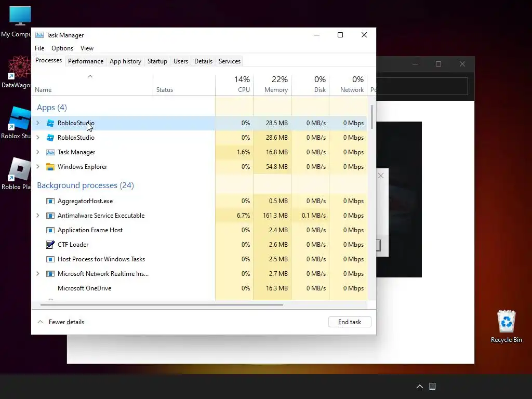Switch to the Performance tab
The width and height of the screenshot is (532, 399).
coord(86,61)
